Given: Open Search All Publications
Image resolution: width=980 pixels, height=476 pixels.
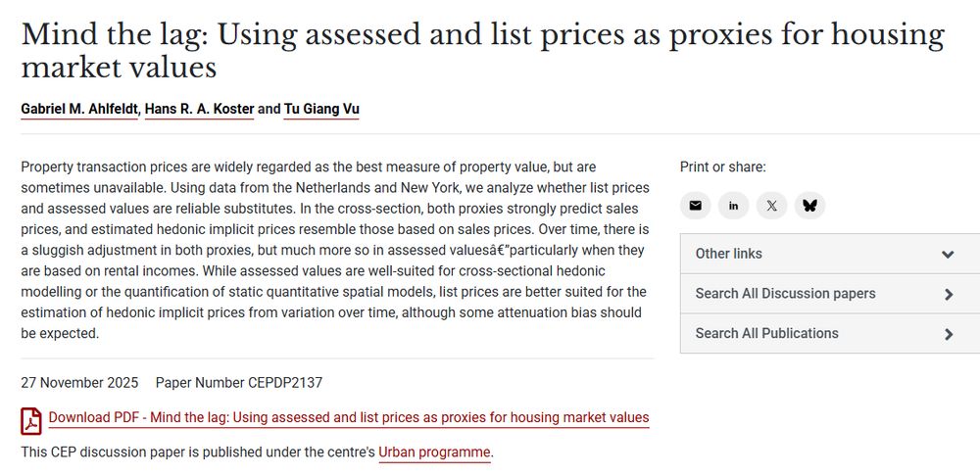Looking at the screenshot, I should tap(766, 334).
